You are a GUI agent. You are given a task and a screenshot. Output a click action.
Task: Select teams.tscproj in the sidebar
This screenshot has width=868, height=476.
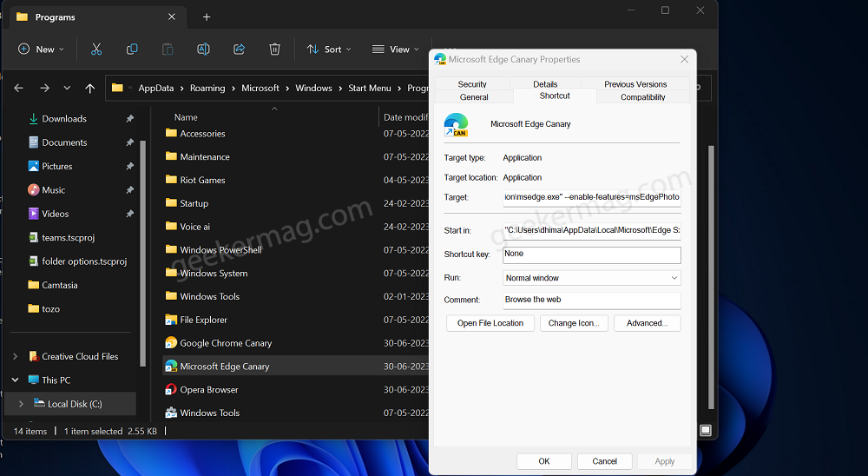pos(68,238)
